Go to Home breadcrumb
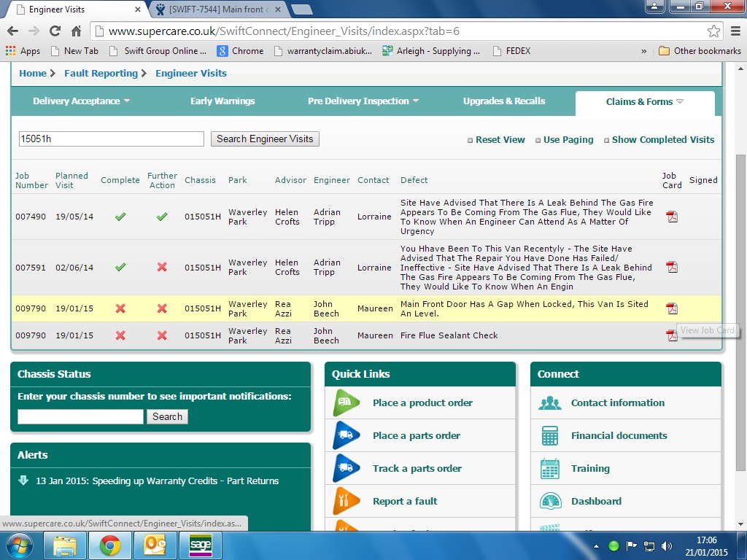This screenshot has height=560, width=747. [32, 74]
